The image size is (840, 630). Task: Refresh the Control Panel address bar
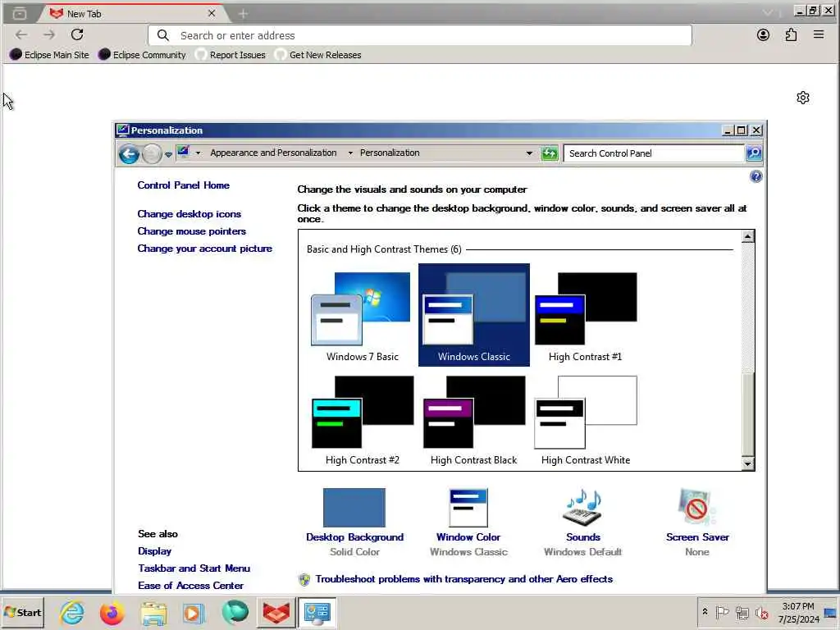click(x=549, y=153)
